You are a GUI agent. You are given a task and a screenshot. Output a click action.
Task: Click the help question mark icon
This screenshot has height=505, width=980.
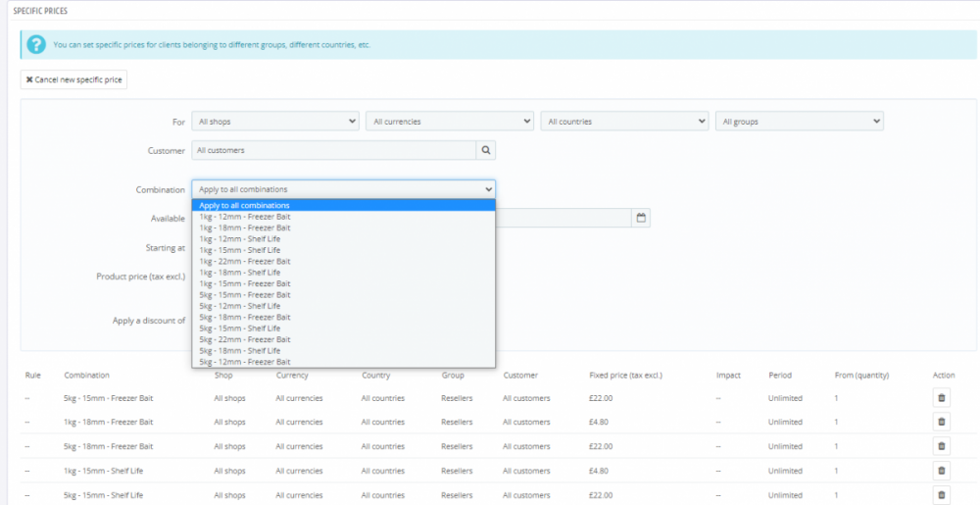(x=36, y=44)
